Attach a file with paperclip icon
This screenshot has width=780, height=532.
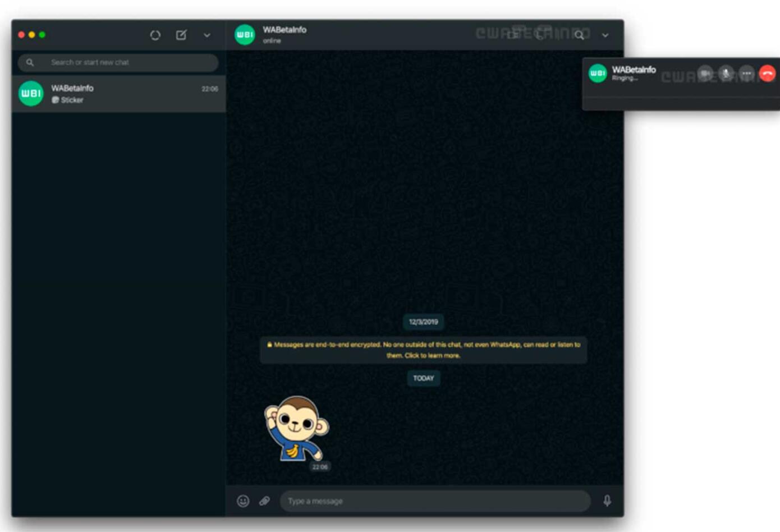coord(264,501)
